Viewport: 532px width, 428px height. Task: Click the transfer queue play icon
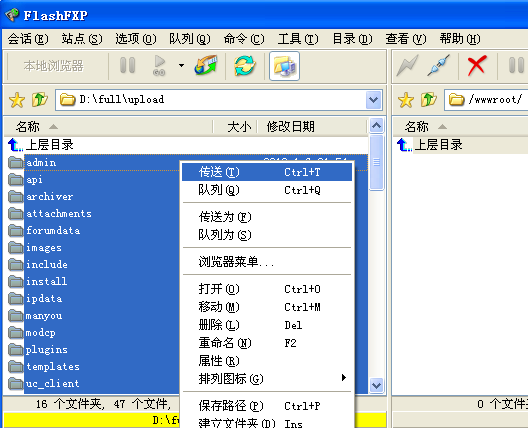(159, 66)
